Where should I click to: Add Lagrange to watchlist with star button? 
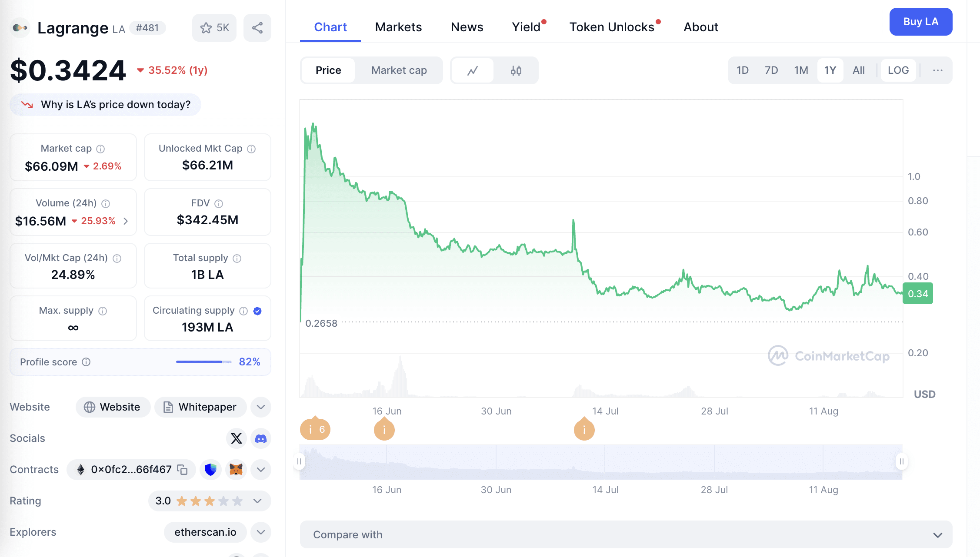pos(214,28)
